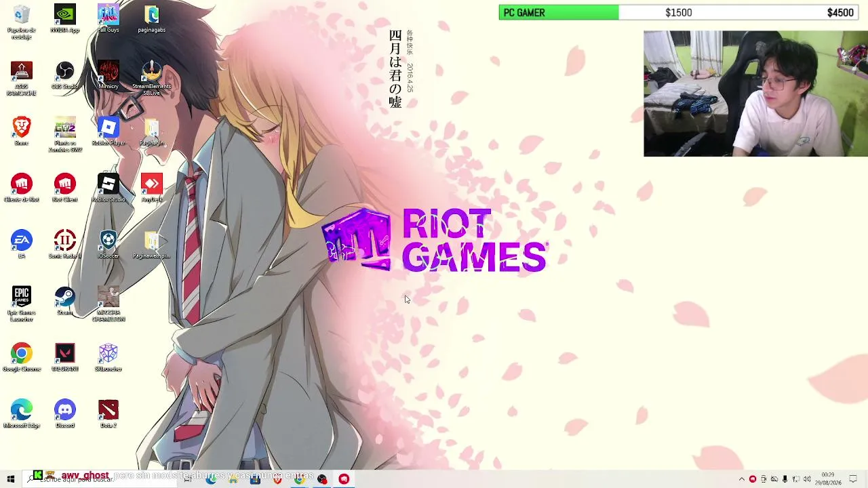This screenshot has height=488, width=868.
Task: Select the Steam desktop shortcut
Action: pyautogui.click(x=65, y=301)
